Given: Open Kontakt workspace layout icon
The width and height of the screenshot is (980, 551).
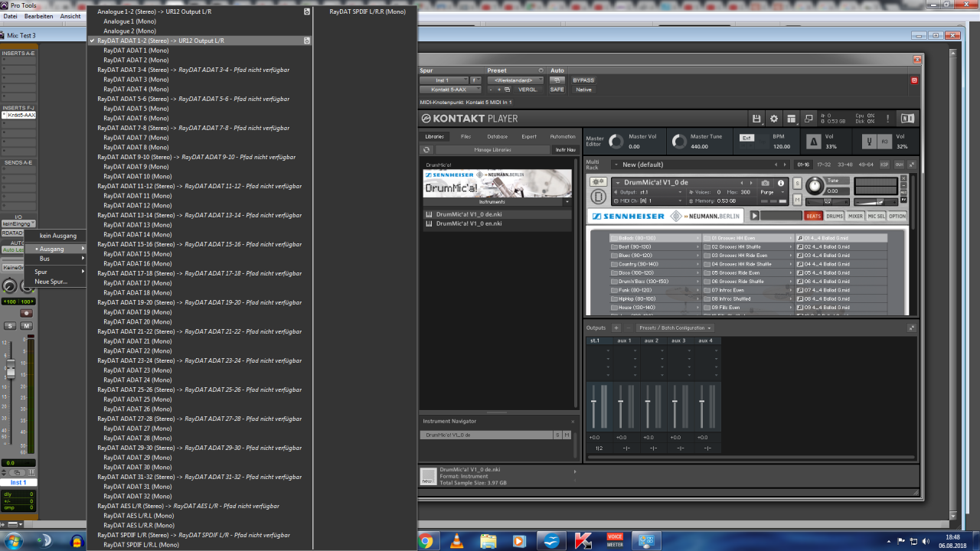Looking at the screenshot, I should pos(791,119).
